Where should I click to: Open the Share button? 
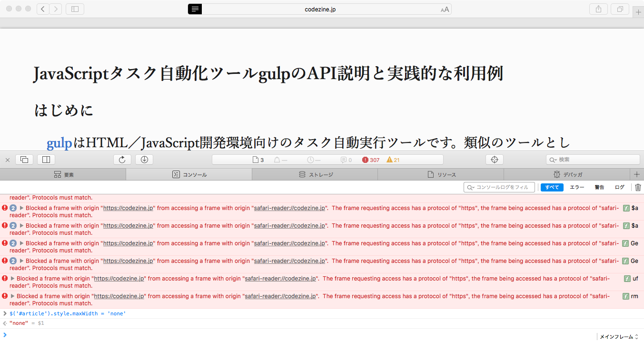point(598,9)
